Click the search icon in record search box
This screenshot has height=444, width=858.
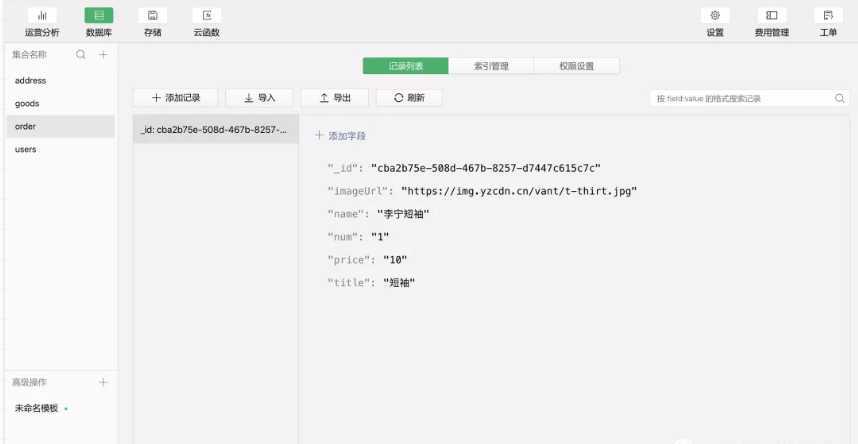click(839, 99)
